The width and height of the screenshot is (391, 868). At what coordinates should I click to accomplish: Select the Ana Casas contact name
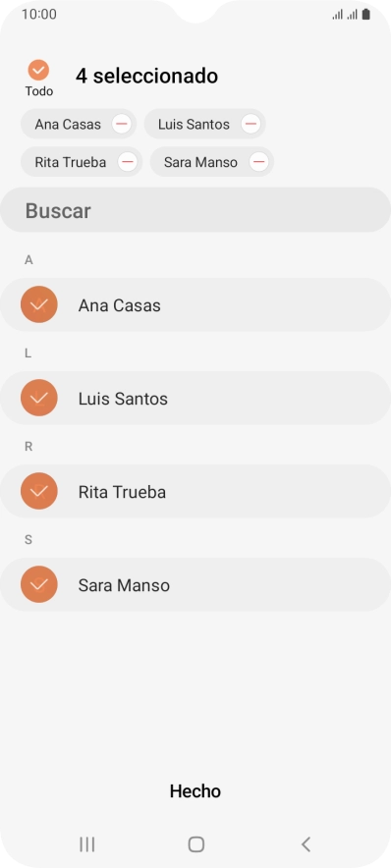click(119, 305)
